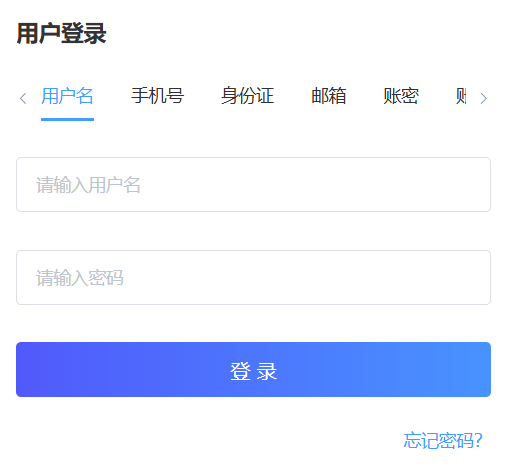Screen dimensions: 511x470
Task: Click the 用户登录 heading text
Action: pos(62,33)
